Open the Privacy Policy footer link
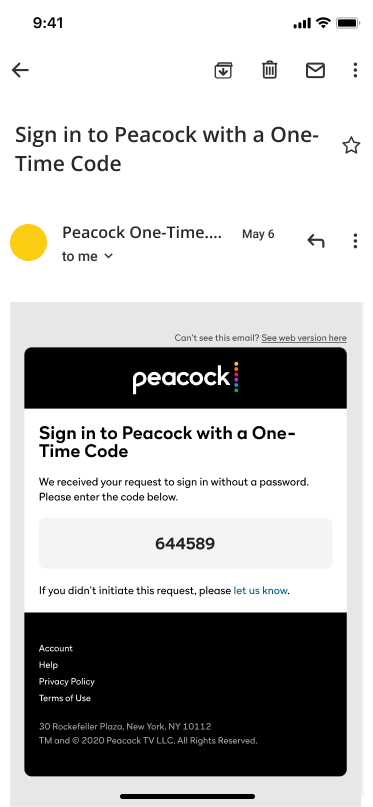The height and width of the screenshot is (807, 373). tap(66, 681)
